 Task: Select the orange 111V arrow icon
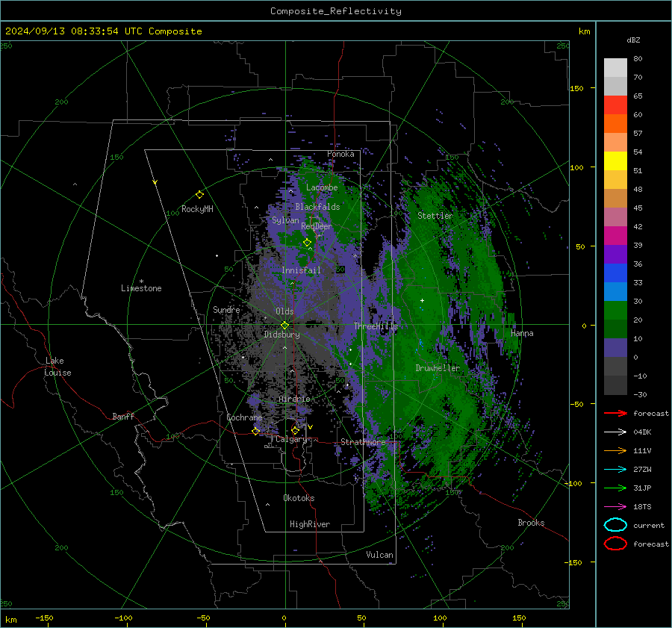[615, 450]
